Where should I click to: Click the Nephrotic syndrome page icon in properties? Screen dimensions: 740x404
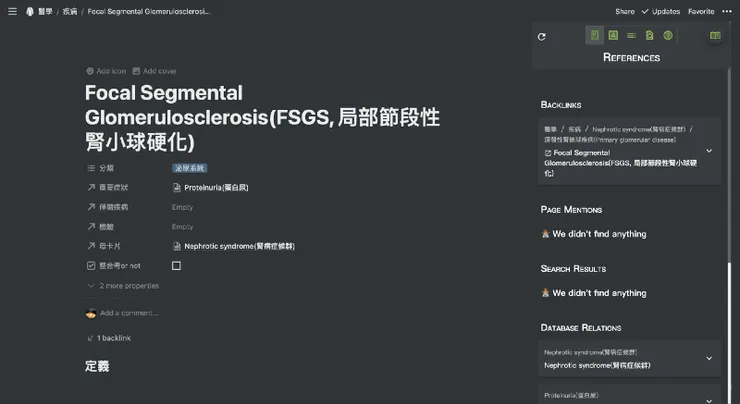[x=177, y=246]
